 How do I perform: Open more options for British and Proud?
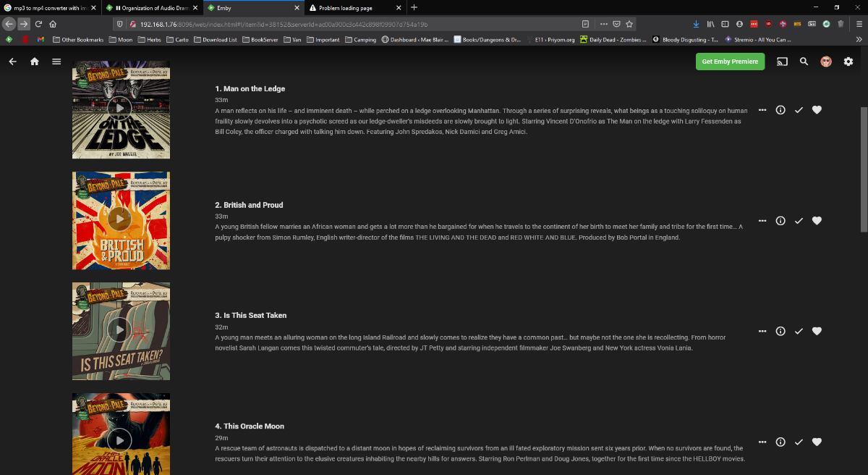(762, 221)
